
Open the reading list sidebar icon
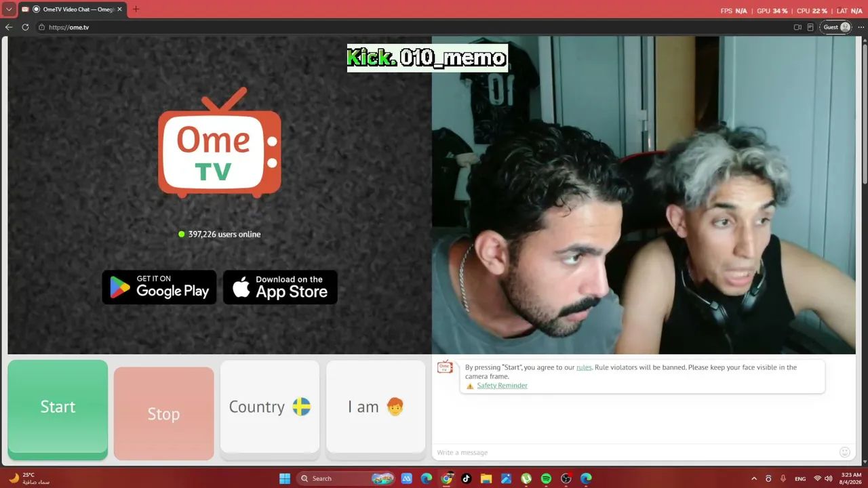click(810, 27)
